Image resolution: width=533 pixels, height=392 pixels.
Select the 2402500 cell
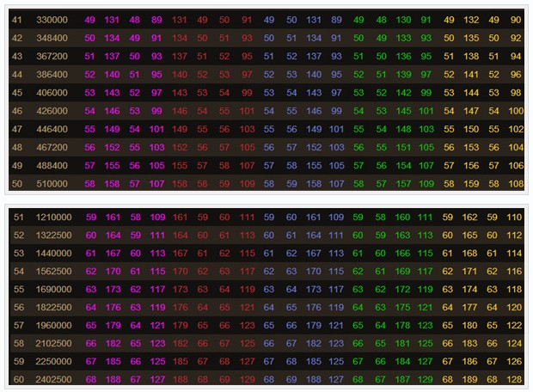coord(53,379)
